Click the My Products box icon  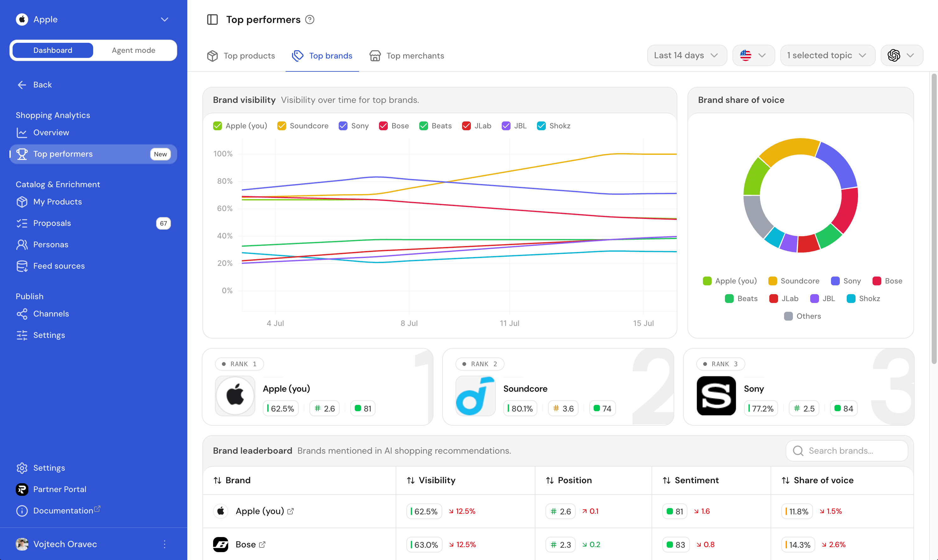[x=22, y=202]
